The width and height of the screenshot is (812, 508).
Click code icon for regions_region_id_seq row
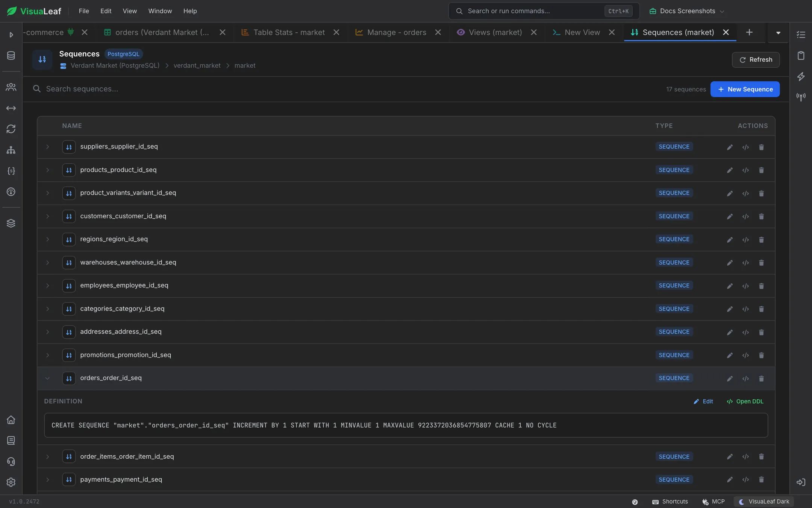745,240
